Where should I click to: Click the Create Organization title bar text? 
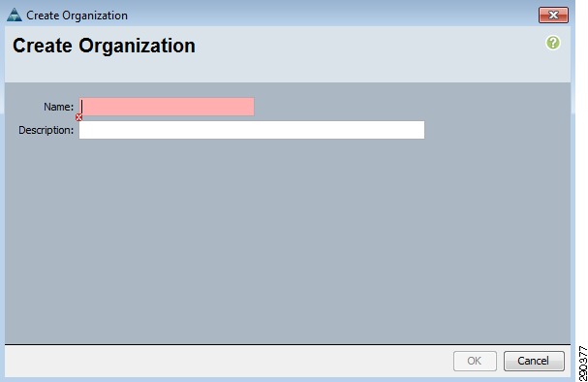point(77,16)
